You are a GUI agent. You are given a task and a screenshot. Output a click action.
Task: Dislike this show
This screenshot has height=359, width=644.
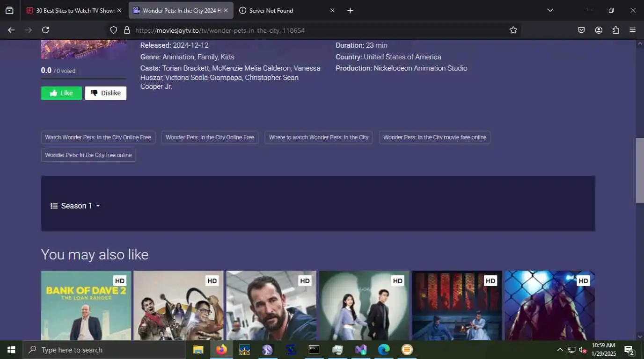tap(106, 93)
